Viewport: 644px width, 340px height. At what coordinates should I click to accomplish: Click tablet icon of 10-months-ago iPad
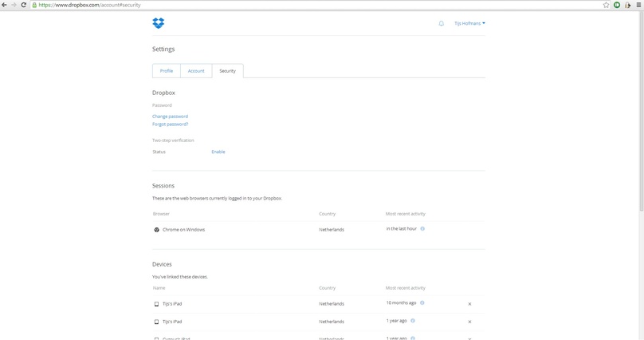pos(156,304)
